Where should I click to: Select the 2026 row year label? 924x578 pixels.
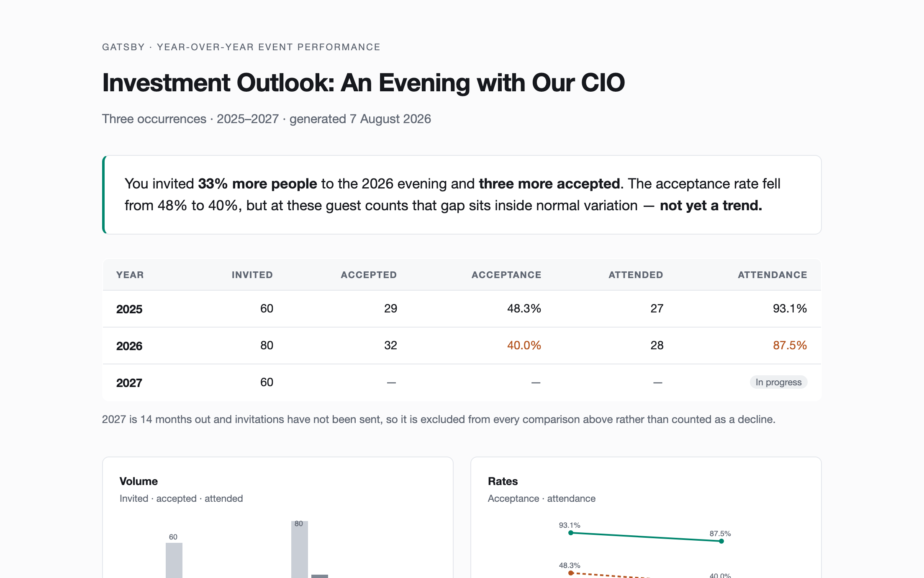[129, 346]
